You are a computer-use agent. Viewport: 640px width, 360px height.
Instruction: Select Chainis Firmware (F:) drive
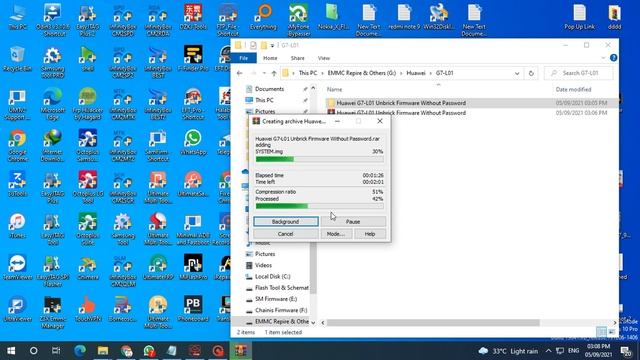tap(281, 310)
